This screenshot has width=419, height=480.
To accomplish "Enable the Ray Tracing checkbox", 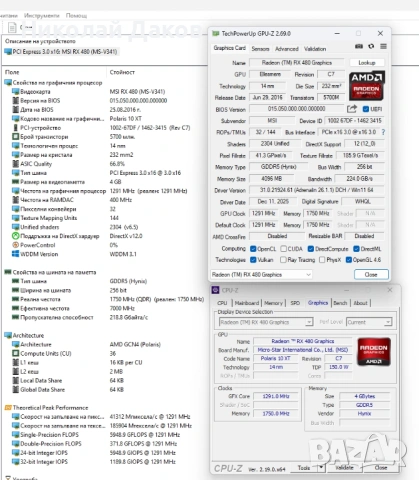I will tap(283, 260).
